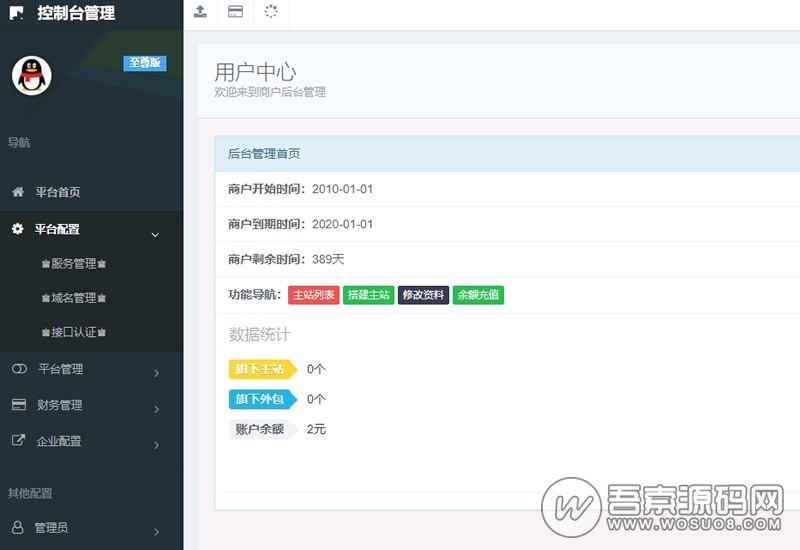Click the toggle icon beside 平台管理
The width and height of the screenshot is (800, 550).
pyautogui.click(x=18, y=369)
